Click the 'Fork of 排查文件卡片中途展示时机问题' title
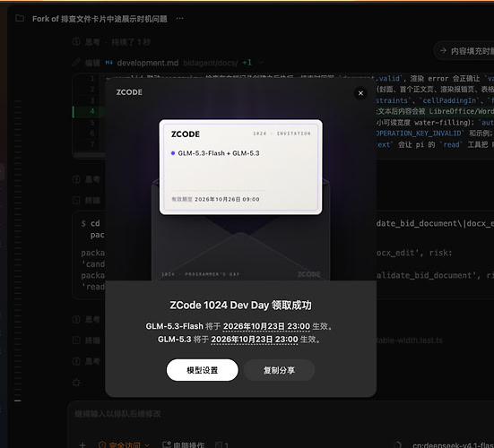Viewport: 494px width, 448px height. point(100,19)
